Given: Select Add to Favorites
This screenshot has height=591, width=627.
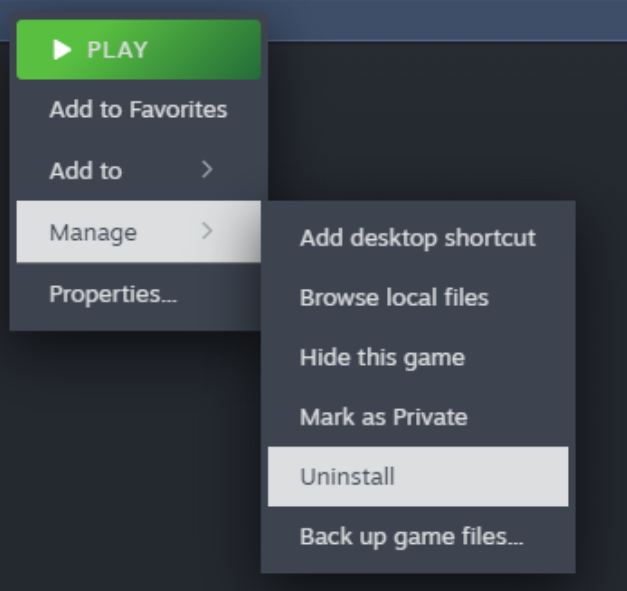Looking at the screenshot, I should (x=138, y=110).
